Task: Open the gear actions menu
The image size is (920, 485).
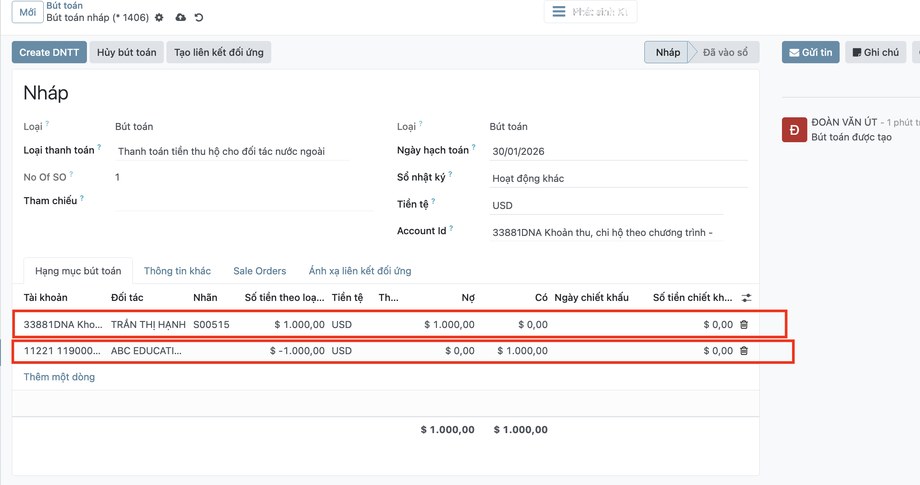Action: pyautogui.click(x=159, y=18)
